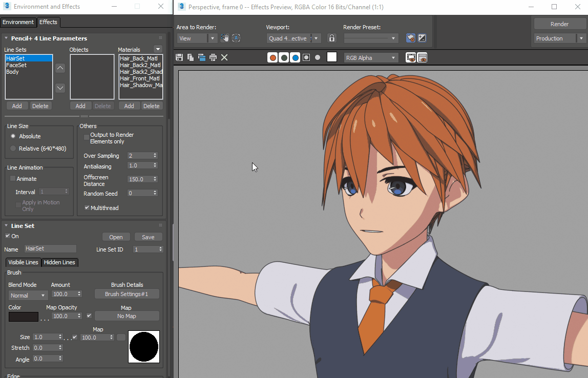This screenshot has width=588, height=378.
Task: Click the Brush Settings#1 button
Action: (127, 294)
